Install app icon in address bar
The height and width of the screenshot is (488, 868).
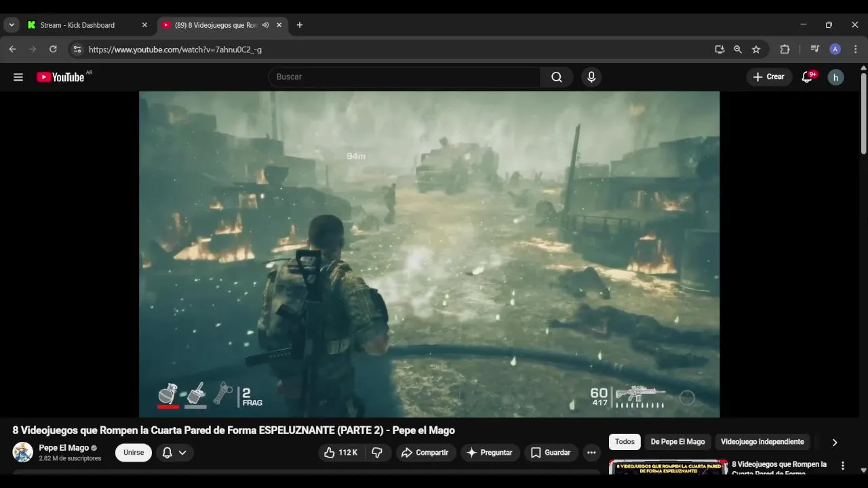[x=719, y=49]
